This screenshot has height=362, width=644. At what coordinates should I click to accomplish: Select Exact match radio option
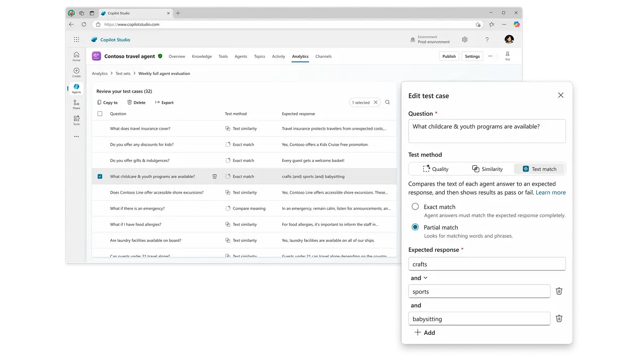point(415,207)
